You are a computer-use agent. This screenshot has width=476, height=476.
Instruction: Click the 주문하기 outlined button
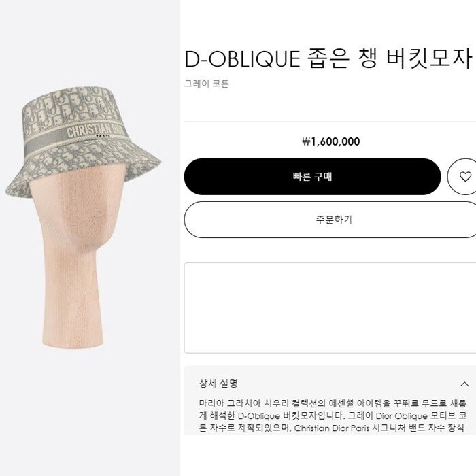coord(330,220)
